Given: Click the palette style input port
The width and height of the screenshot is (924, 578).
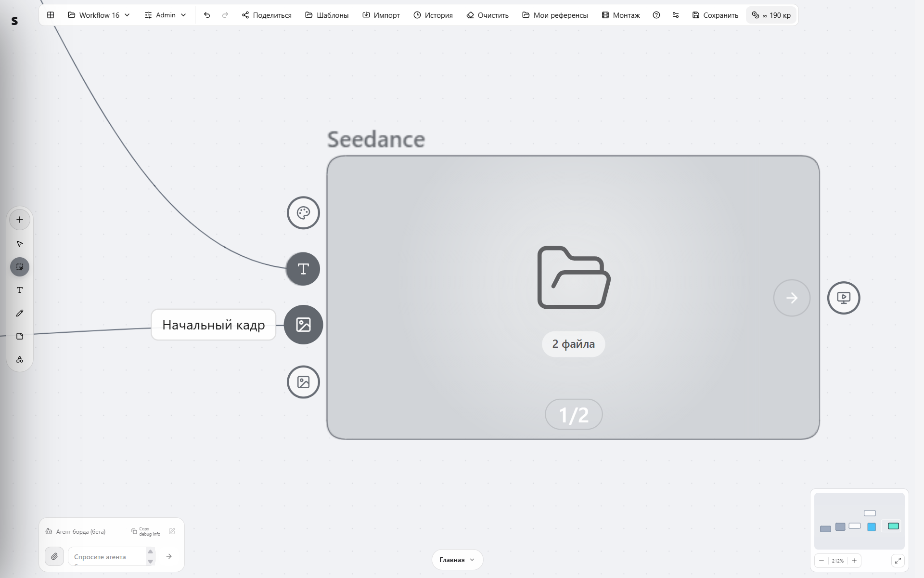Looking at the screenshot, I should [303, 213].
